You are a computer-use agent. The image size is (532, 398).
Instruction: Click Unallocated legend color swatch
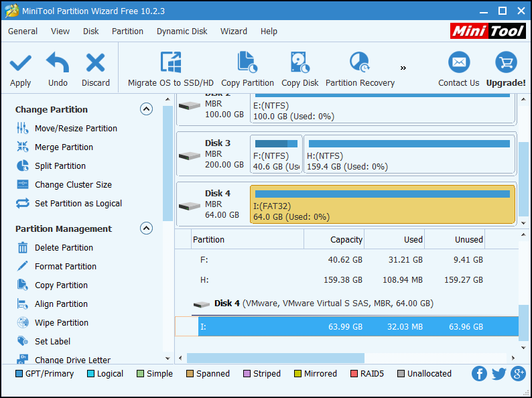pyautogui.click(x=401, y=374)
